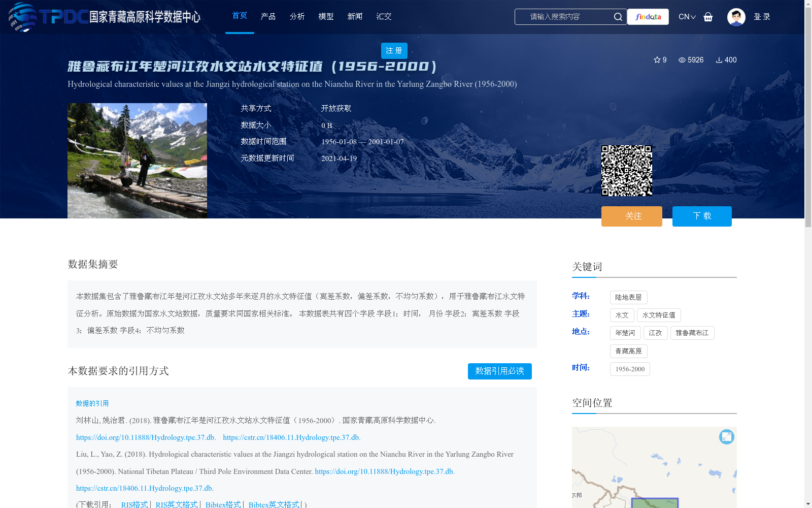Click the TPDC globe logo
The image size is (812, 508).
pyautogui.click(x=23, y=17)
